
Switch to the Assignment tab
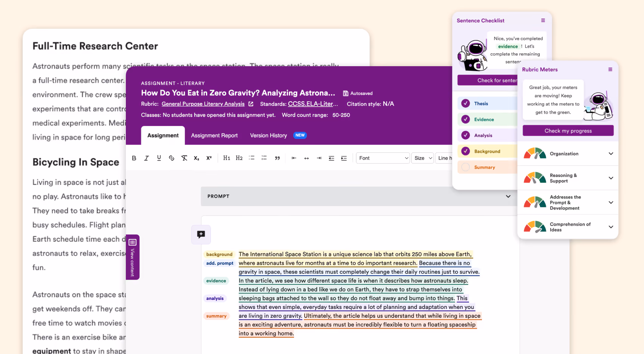[163, 135]
